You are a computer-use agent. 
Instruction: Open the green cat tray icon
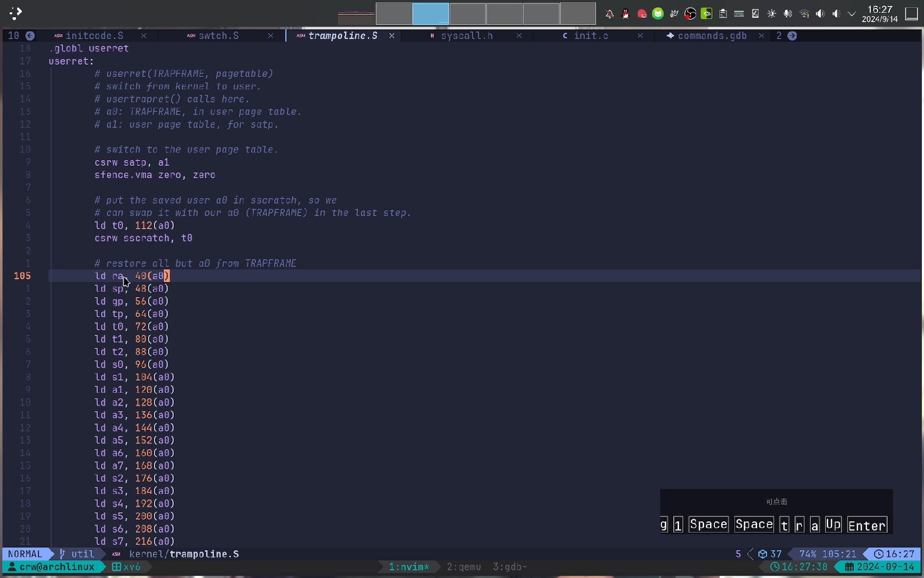pos(658,14)
